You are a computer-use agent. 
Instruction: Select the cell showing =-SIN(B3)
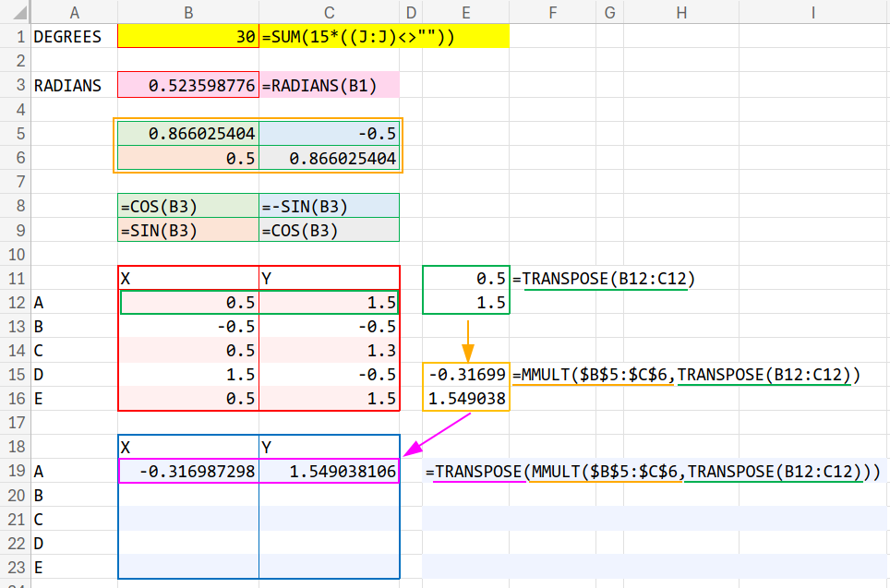[x=330, y=206]
